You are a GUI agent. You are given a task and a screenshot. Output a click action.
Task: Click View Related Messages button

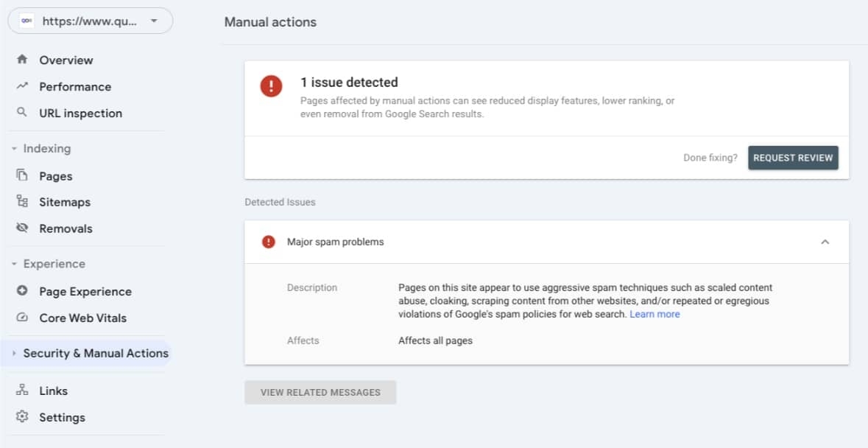click(x=320, y=392)
